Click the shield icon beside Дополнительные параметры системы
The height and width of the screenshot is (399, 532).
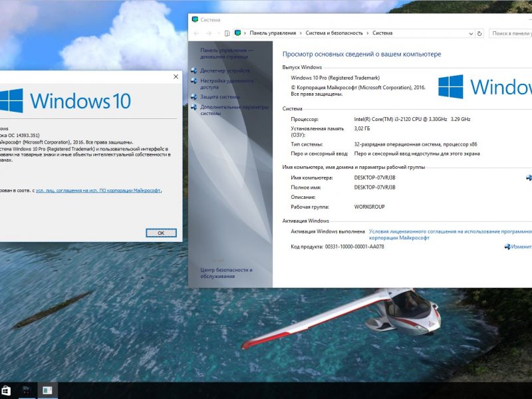194,107
